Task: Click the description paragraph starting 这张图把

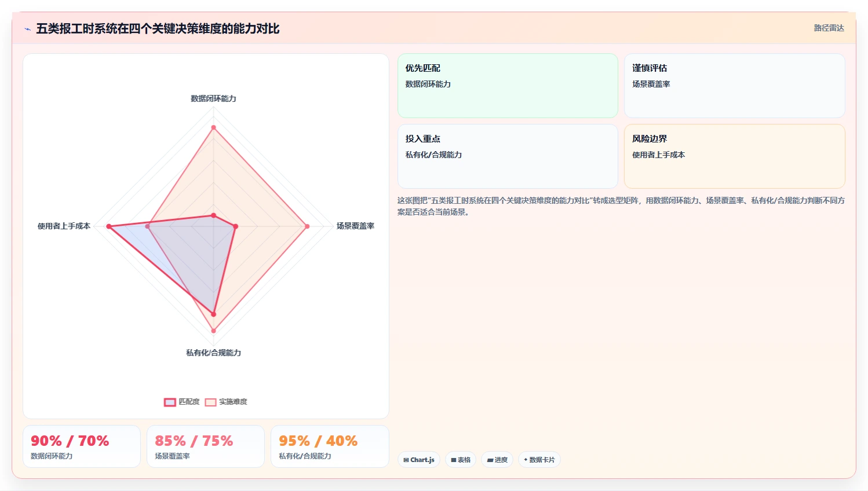Action: [x=621, y=206]
